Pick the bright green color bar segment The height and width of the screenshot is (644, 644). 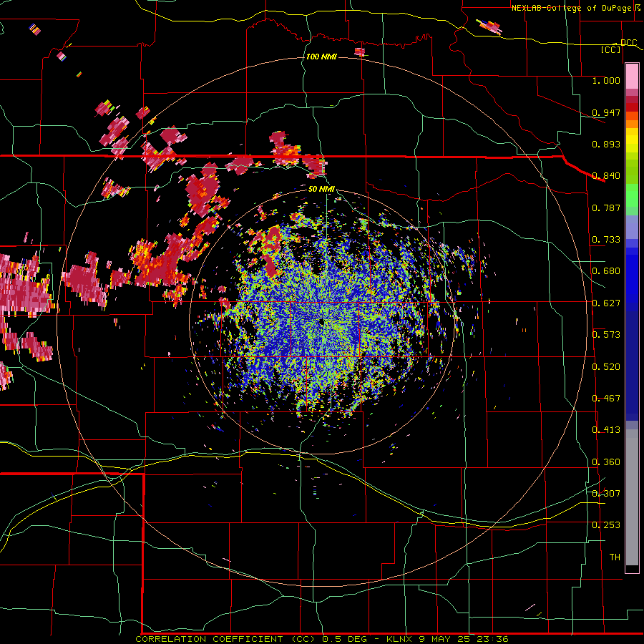coord(632,195)
